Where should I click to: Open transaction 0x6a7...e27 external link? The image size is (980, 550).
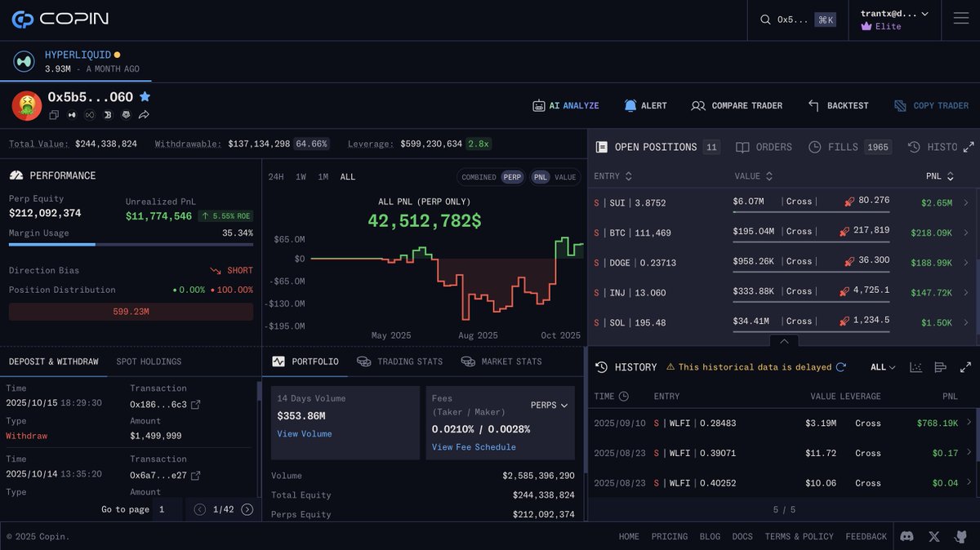(x=195, y=475)
